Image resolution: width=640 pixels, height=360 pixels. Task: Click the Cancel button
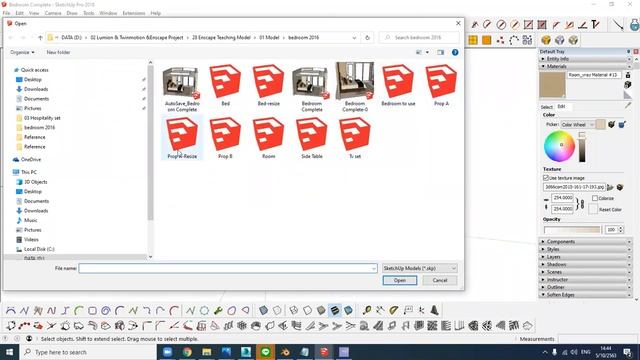click(440, 280)
